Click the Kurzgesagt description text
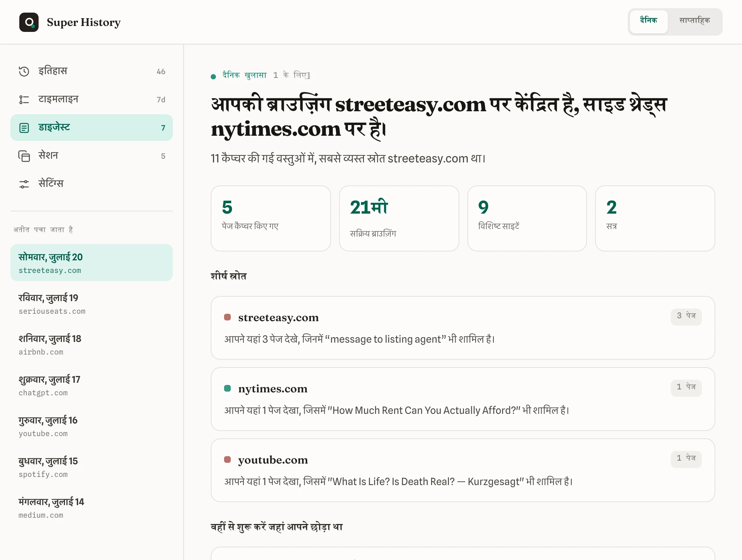 tap(398, 482)
